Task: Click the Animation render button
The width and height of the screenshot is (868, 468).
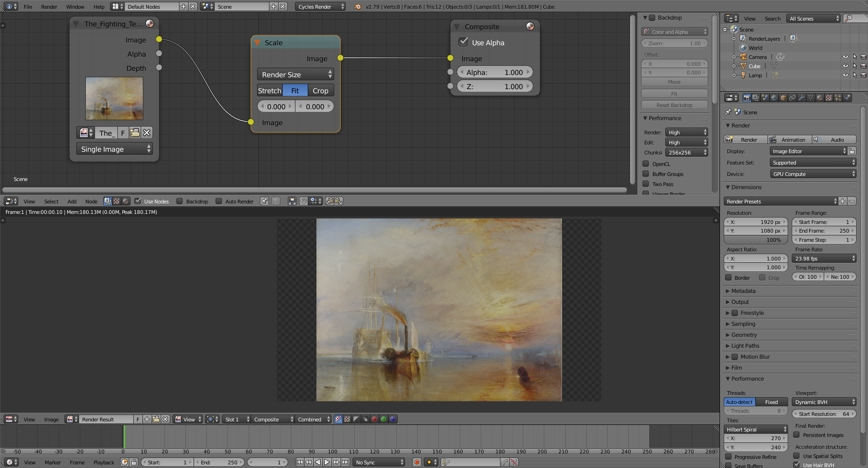Action: (x=790, y=139)
